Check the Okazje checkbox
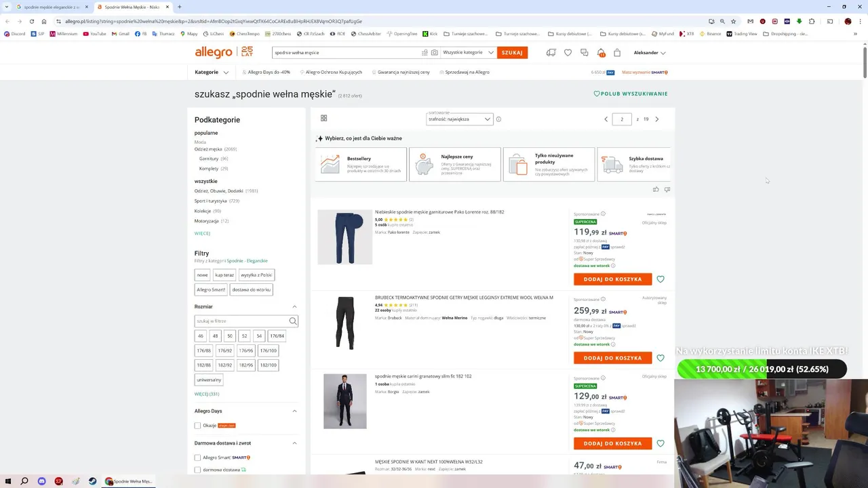 coord(198,426)
